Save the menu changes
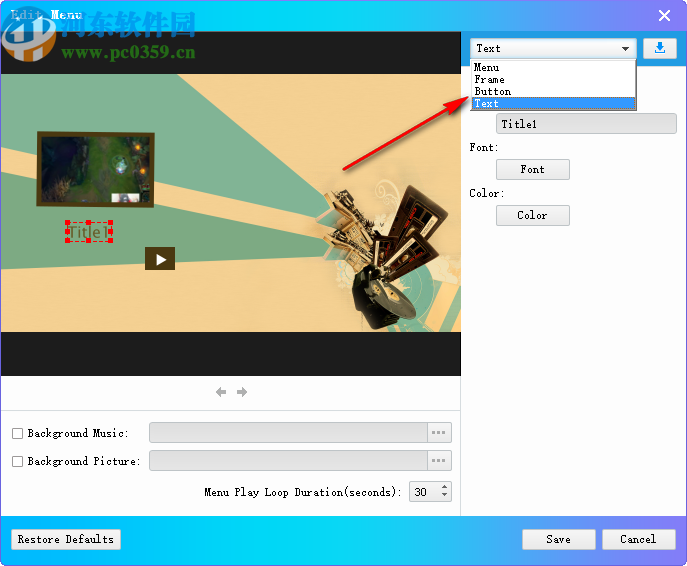The height and width of the screenshot is (566, 687). click(x=559, y=539)
